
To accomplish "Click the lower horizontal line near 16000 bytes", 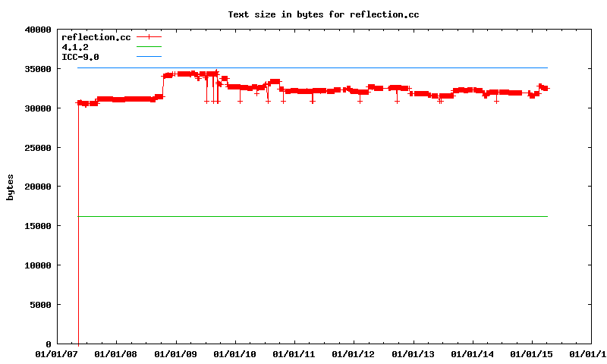I will pyautogui.click(x=303, y=217).
